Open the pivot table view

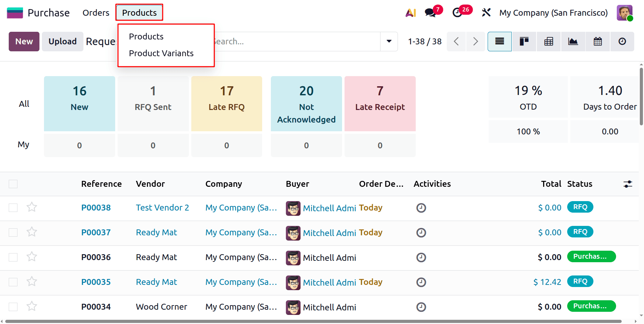[548, 41]
